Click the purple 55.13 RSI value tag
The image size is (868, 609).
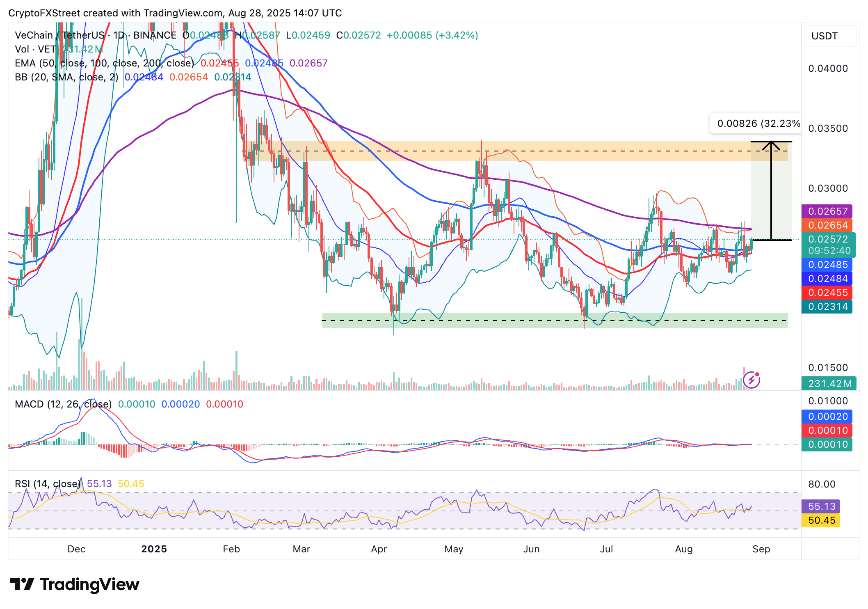[x=821, y=506]
